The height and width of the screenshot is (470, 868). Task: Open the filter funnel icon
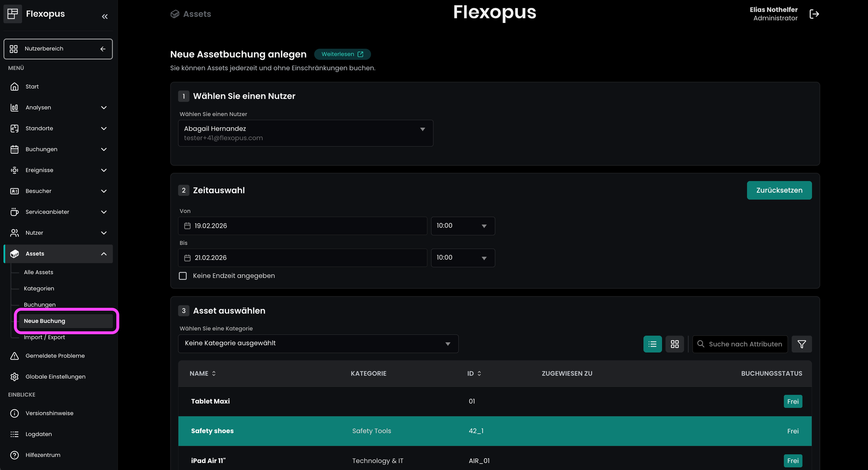[802, 344]
